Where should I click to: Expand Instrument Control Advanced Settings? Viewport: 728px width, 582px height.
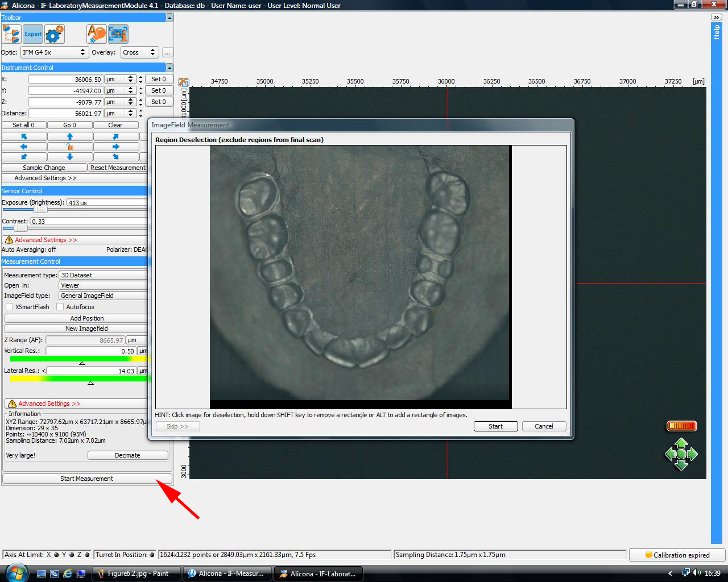pyautogui.click(x=45, y=178)
